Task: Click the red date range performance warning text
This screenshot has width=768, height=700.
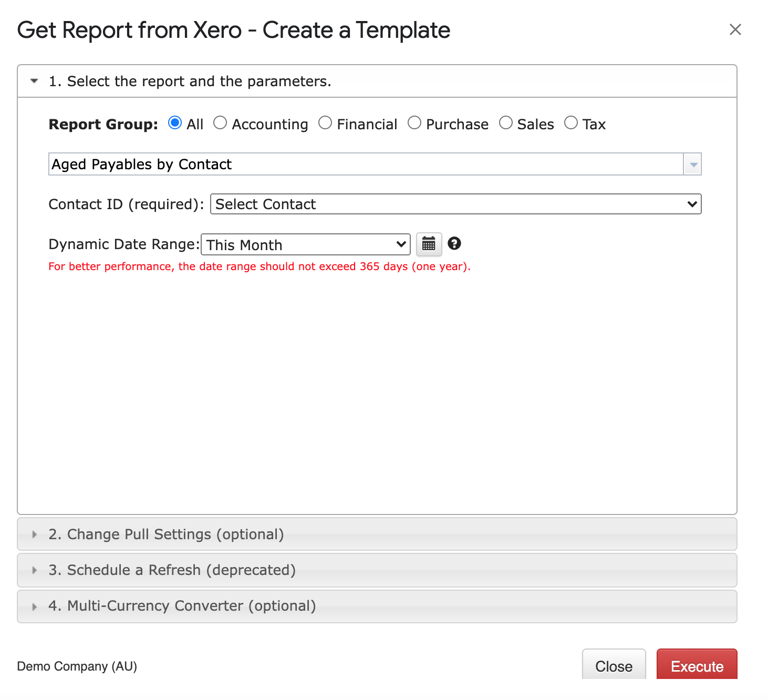Action: (x=260, y=266)
